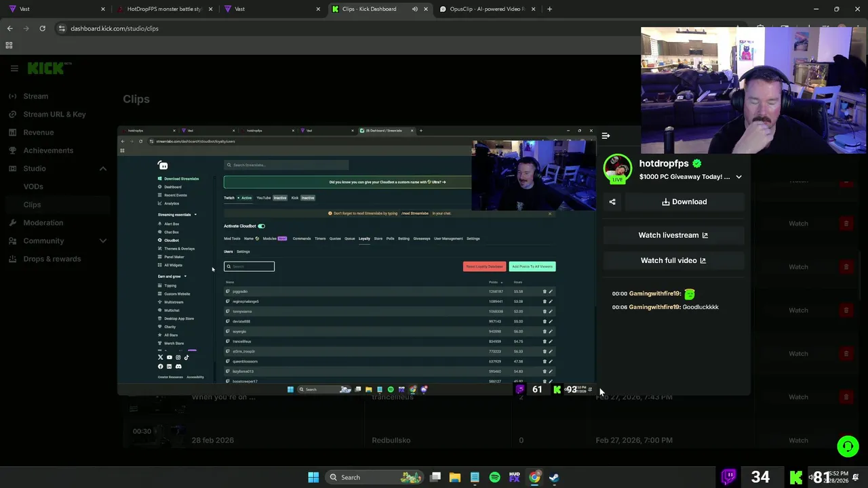Open the green support chat bubble

[848, 446]
